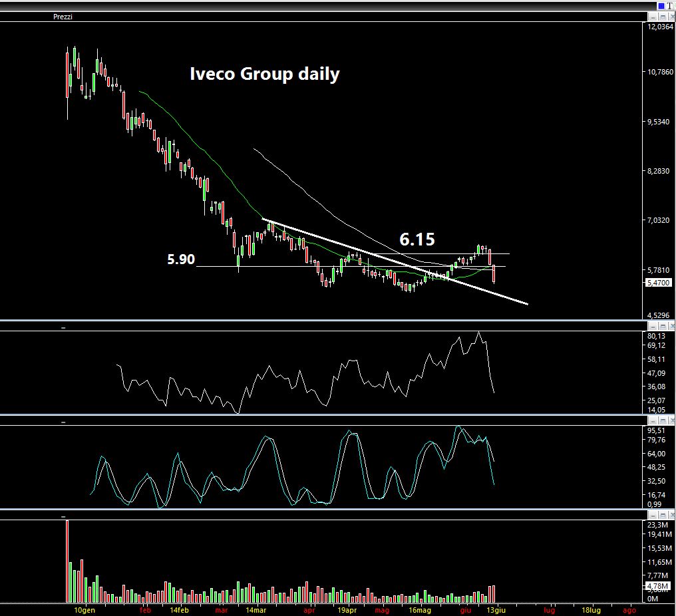Maximize the Prezzi price pane
This screenshot has width=676, height=616.
pyautogui.click(x=663, y=17)
